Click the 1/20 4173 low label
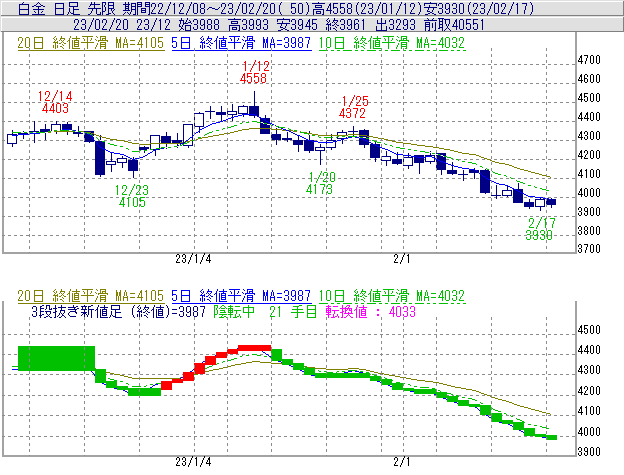 320,183
